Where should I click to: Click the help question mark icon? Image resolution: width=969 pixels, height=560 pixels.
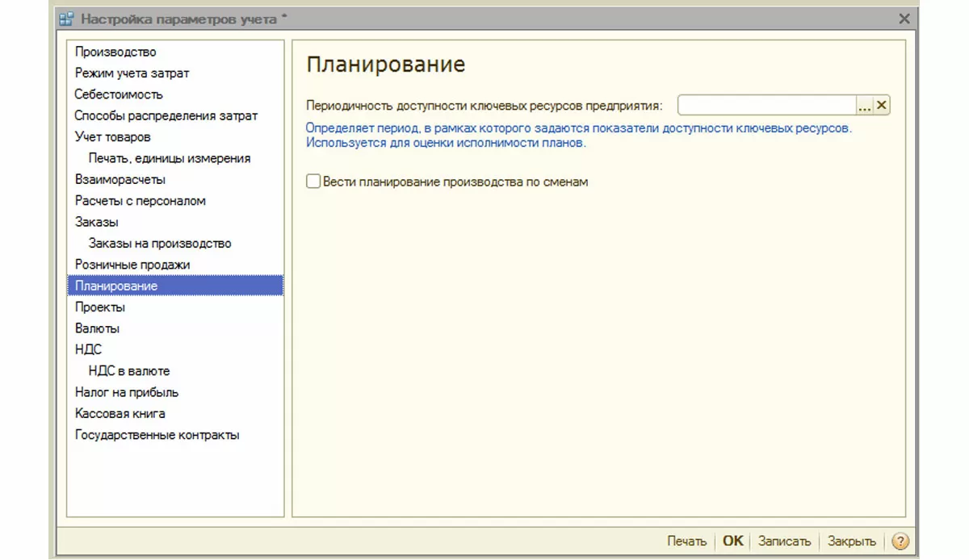tap(900, 541)
